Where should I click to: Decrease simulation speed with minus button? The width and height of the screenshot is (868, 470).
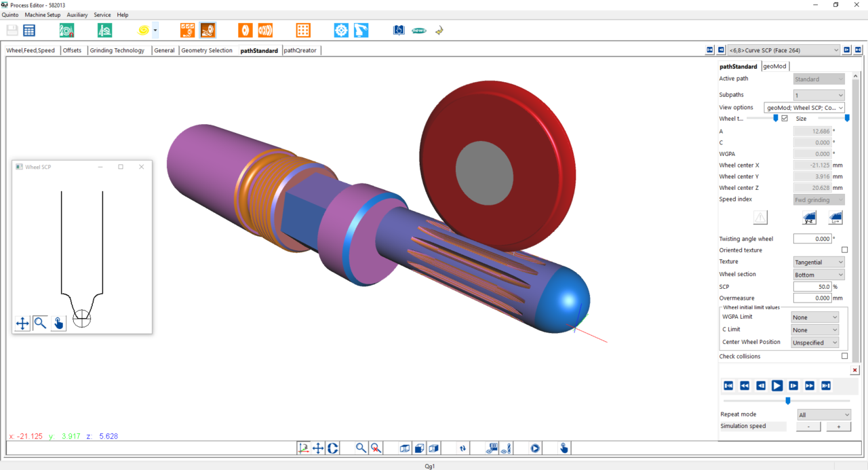[x=808, y=427]
